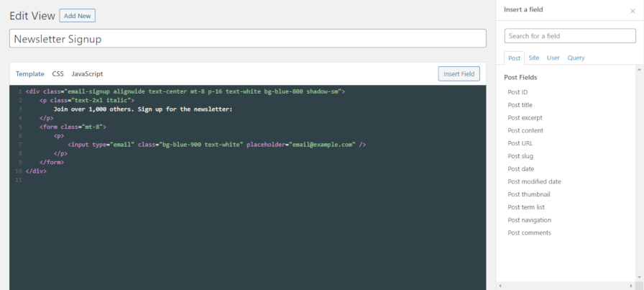This screenshot has width=644, height=290.
Task: Insert the Post comments field
Action: (x=529, y=232)
